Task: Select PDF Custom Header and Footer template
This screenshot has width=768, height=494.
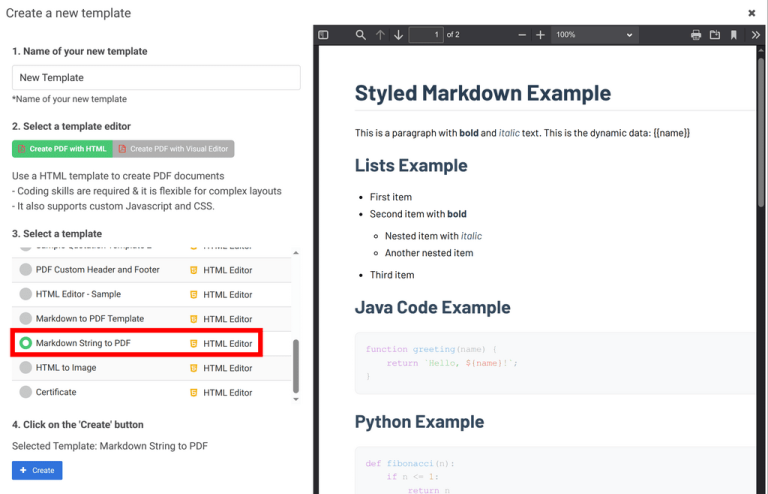Action: pyautogui.click(x=26, y=270)
